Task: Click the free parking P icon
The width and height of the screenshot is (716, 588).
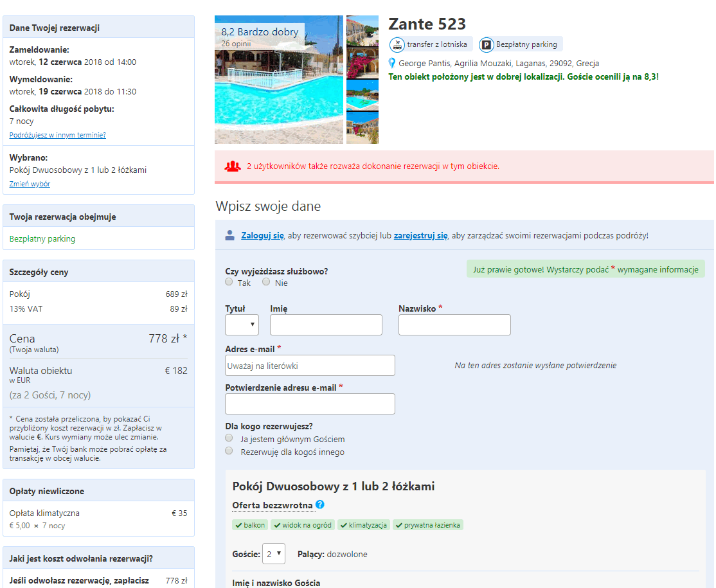Action: click(487, 44)
